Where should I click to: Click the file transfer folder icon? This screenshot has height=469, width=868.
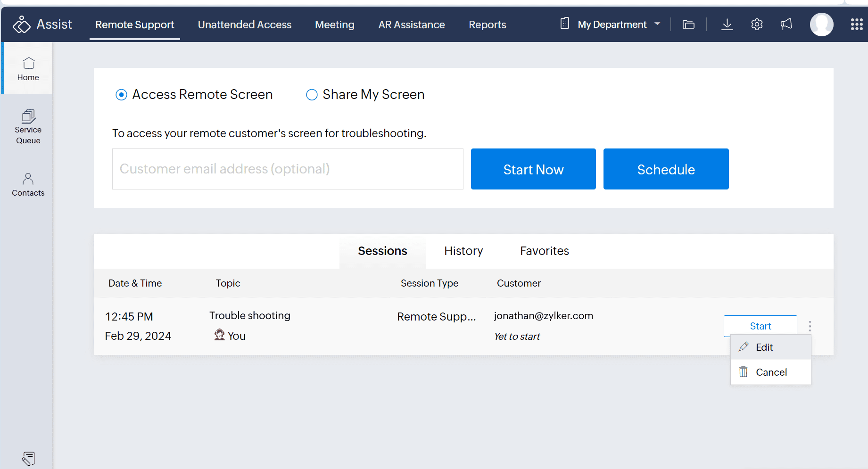coord(688,25)
